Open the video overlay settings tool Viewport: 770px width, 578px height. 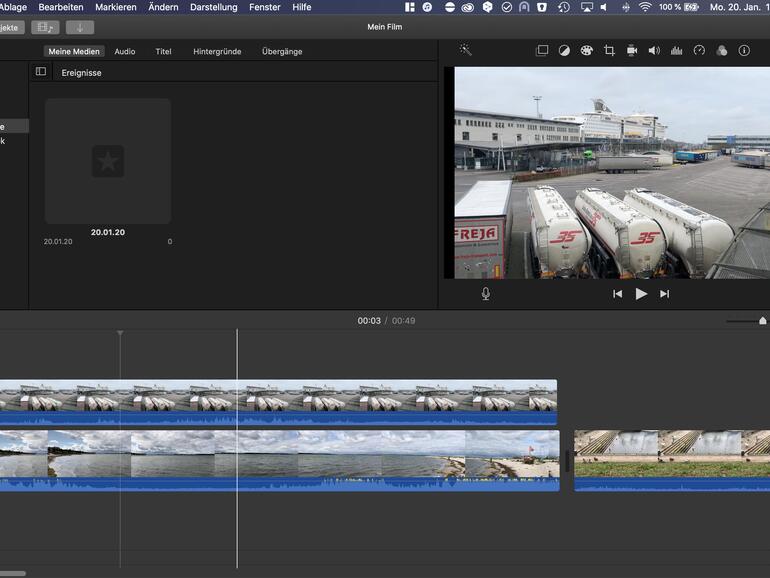click(x=542, y=50)
